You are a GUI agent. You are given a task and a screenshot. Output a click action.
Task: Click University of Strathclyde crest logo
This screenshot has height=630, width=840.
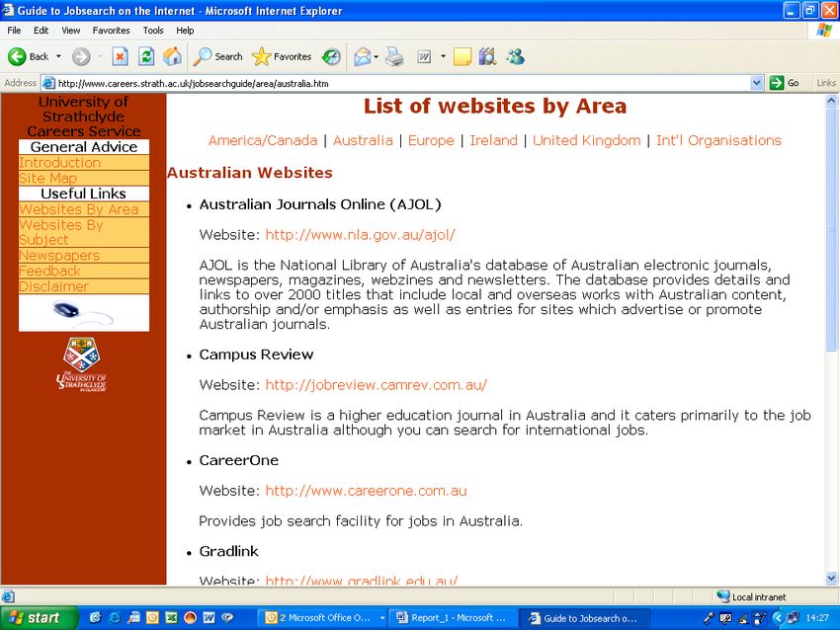(x=81, y=364)
